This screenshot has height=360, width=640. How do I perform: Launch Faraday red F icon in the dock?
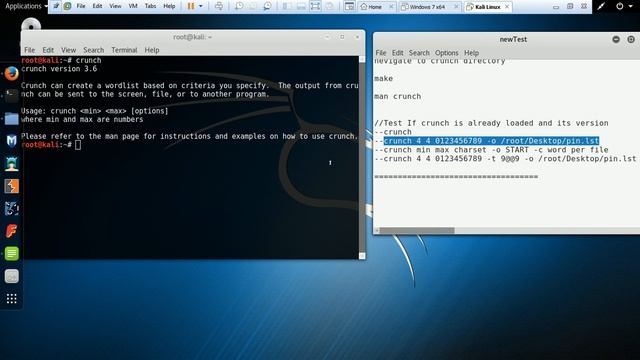[x=11, y=231]
